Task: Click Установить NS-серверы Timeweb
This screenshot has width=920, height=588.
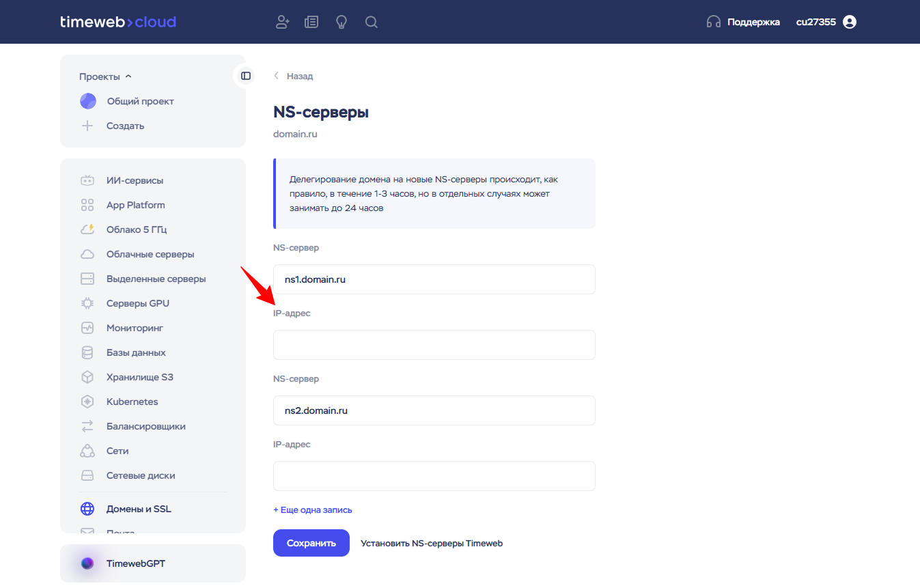Action: click(x=432, y=544)
